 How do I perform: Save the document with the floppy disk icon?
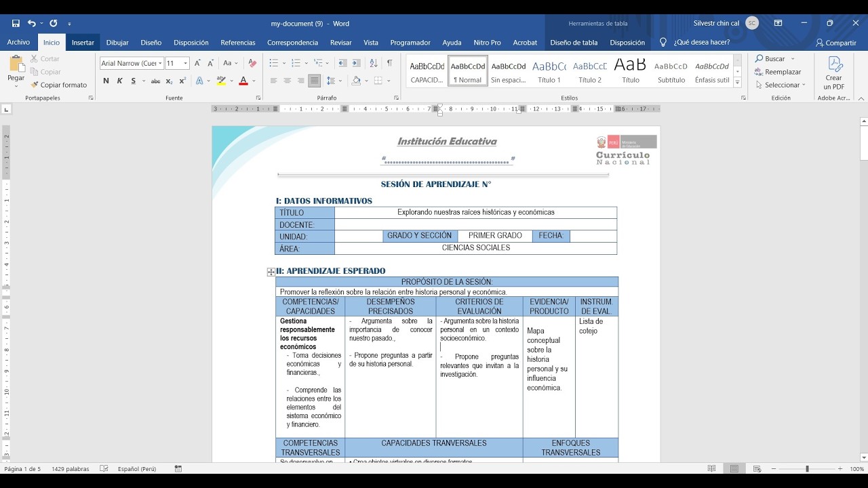pos(16,23)
